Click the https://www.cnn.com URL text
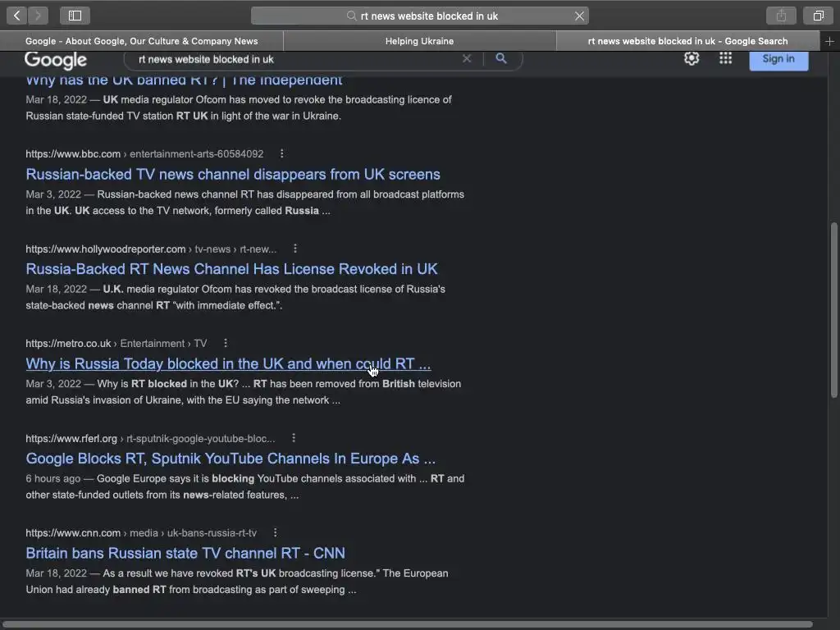 click(73, 533)
